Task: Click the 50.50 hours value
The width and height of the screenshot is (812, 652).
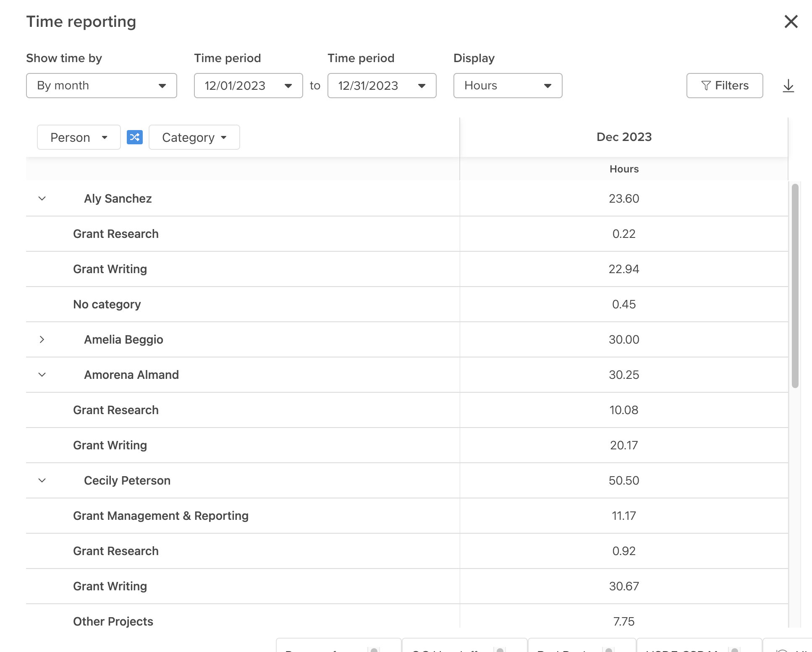Action: click(624, 480)
